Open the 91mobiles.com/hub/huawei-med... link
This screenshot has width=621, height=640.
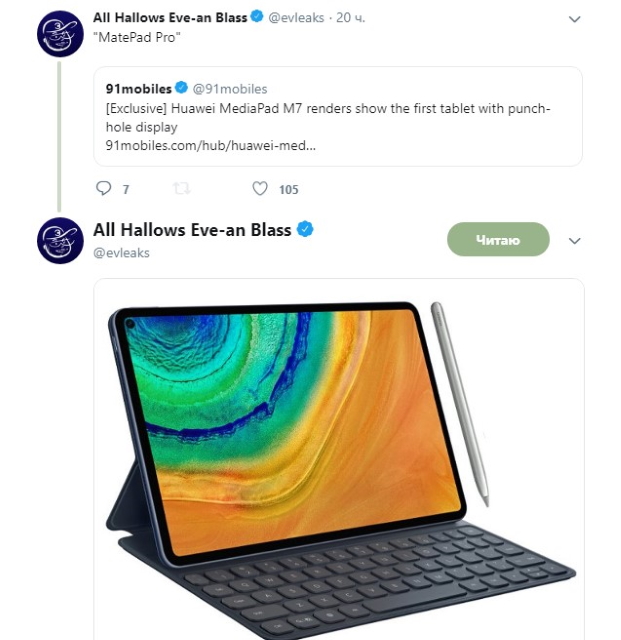pyautogui.click(x=210, y=145)
